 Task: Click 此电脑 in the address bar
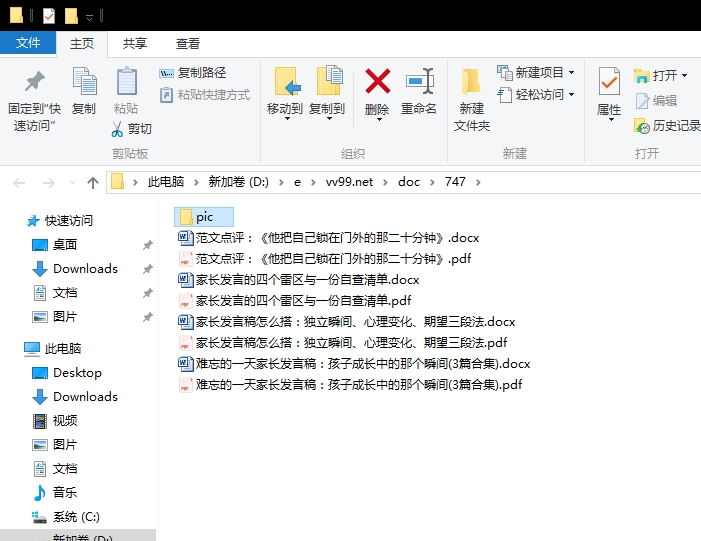(x=166, y=182)
